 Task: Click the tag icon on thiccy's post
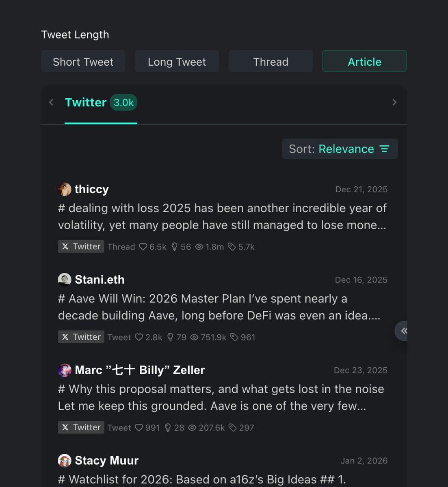pos(232,247)
